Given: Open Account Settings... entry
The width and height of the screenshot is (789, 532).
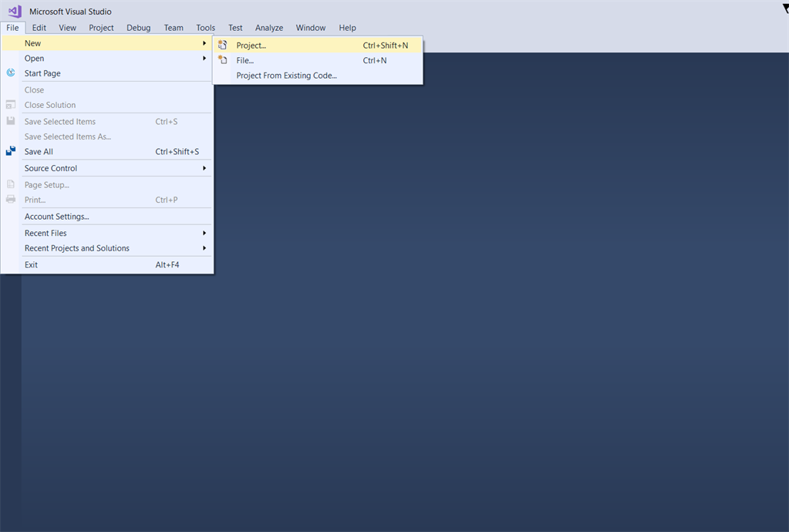Looking at the screenshot, I should pos(106,216).
